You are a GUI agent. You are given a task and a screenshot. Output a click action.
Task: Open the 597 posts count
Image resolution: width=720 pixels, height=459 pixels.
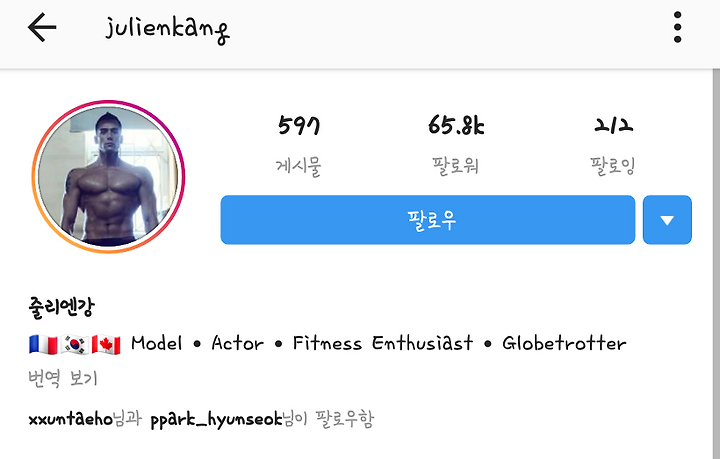pyautogui.click(x=299, y=125)
